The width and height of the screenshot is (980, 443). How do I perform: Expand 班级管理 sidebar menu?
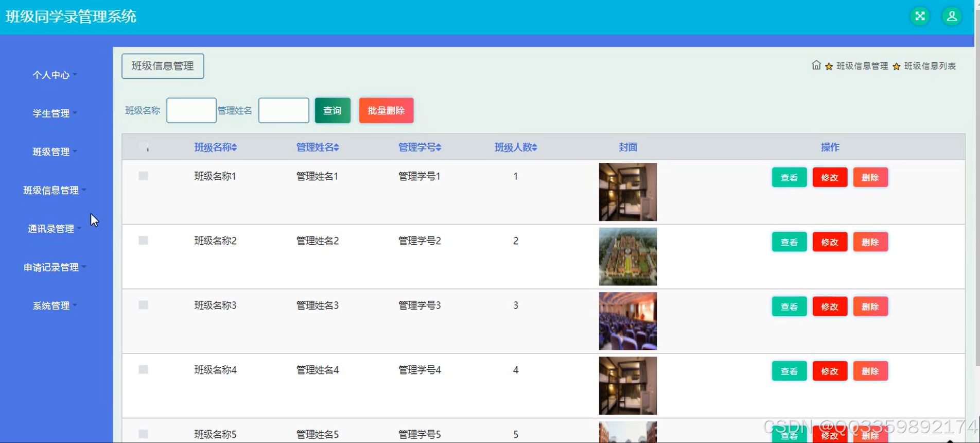[55, 152]
